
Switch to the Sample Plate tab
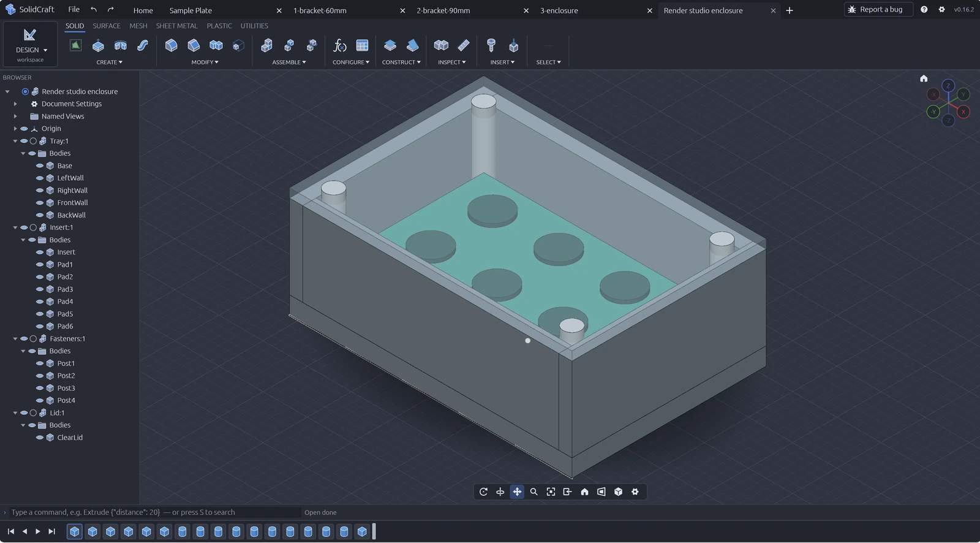[190, 10]
